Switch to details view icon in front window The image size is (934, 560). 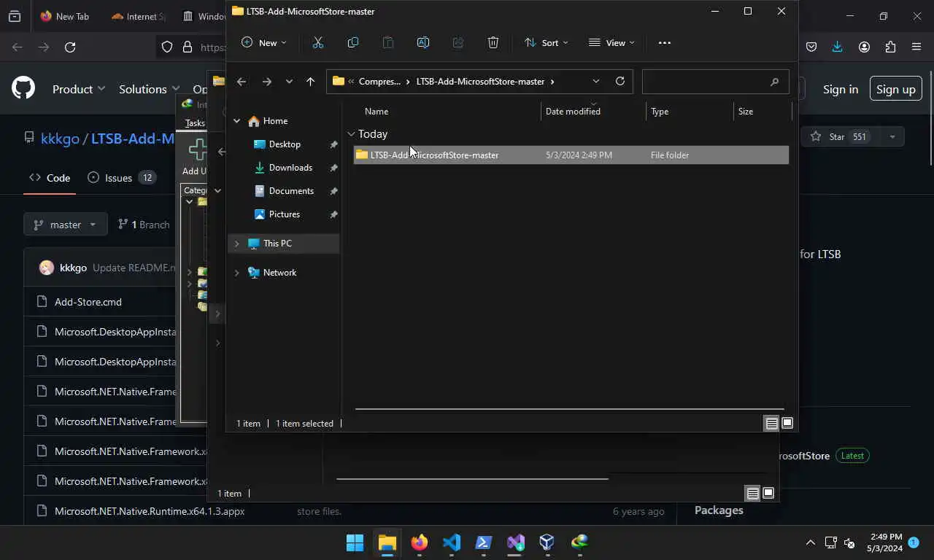coord(771,424)
